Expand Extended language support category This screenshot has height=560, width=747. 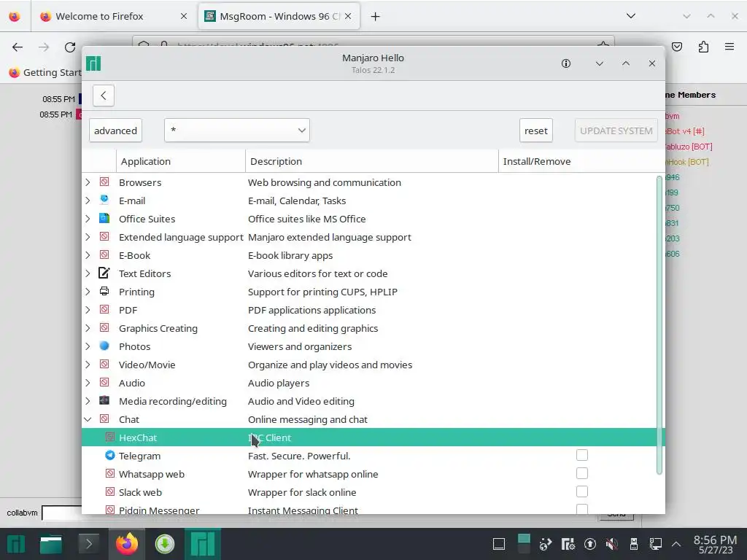88,237
